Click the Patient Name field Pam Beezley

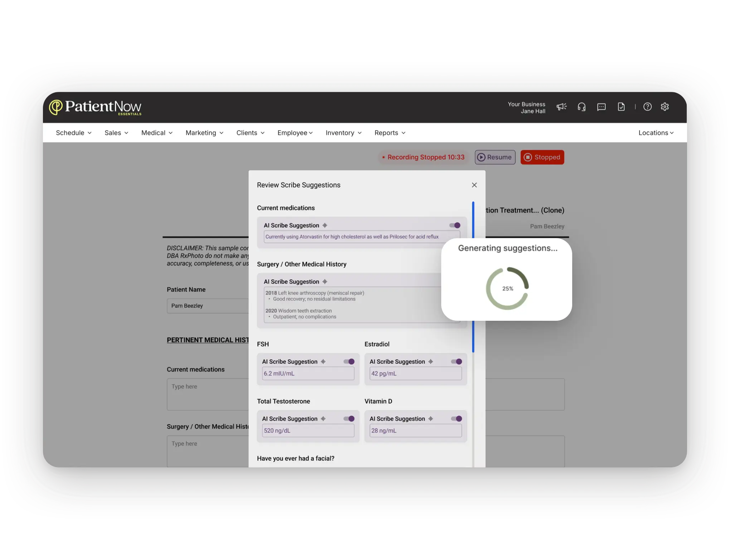click(x=208, y=306)
